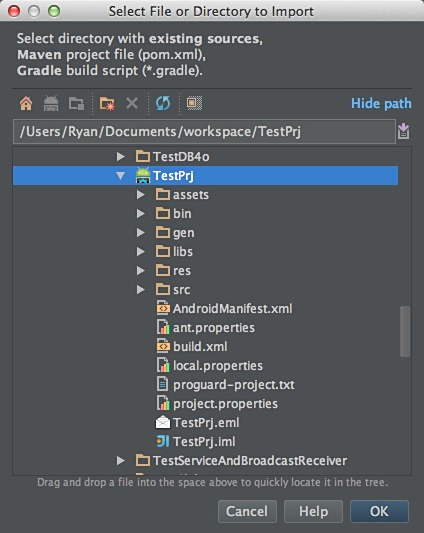
Task: Click the Cancel button
Action: coord(247,511)
